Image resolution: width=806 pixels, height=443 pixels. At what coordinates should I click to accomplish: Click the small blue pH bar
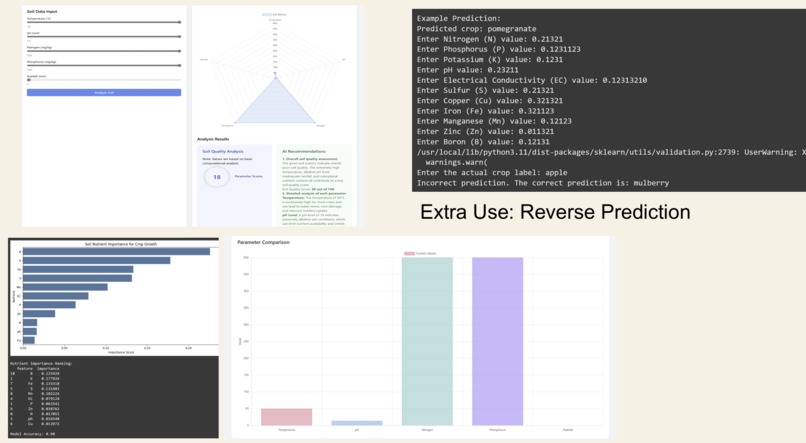tap(357, 423)
